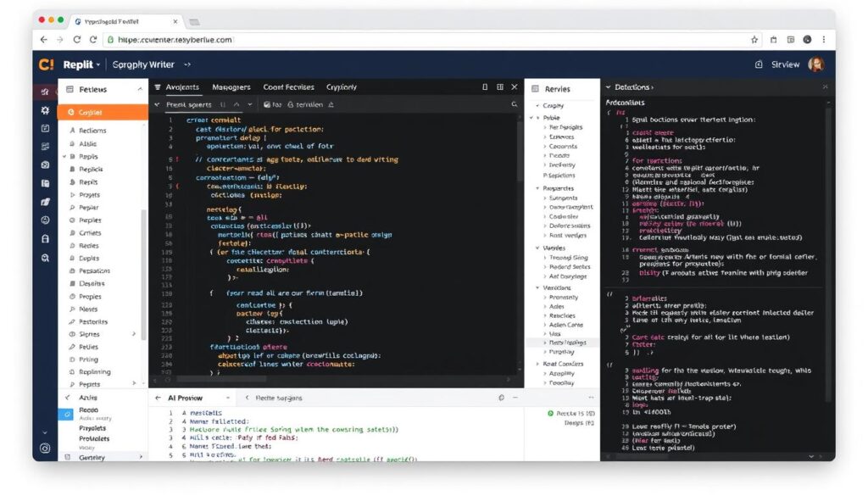This screenshot has width=868, height=496.
Task: Expand the Sipnes row arrow
Action: (x=134, y=334)
